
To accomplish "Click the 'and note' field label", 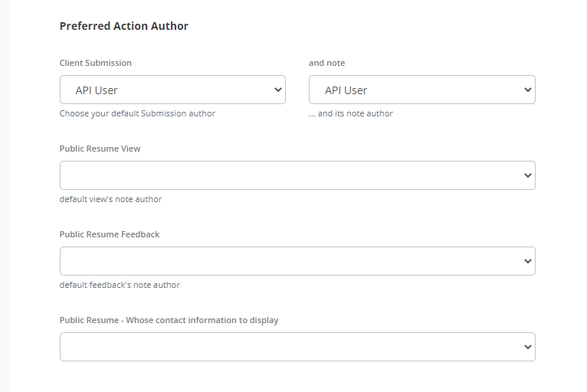I will tap(326, 63).
